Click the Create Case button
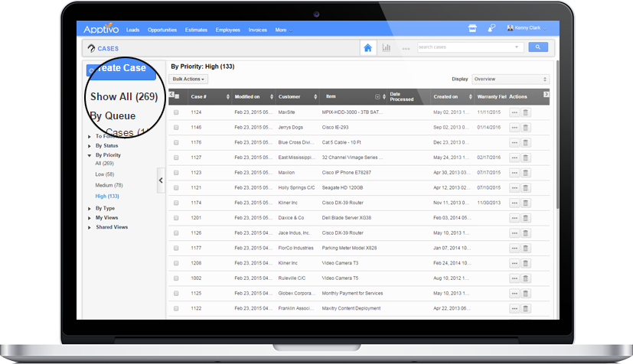This screenshot has width=633, height=364. 122,69
